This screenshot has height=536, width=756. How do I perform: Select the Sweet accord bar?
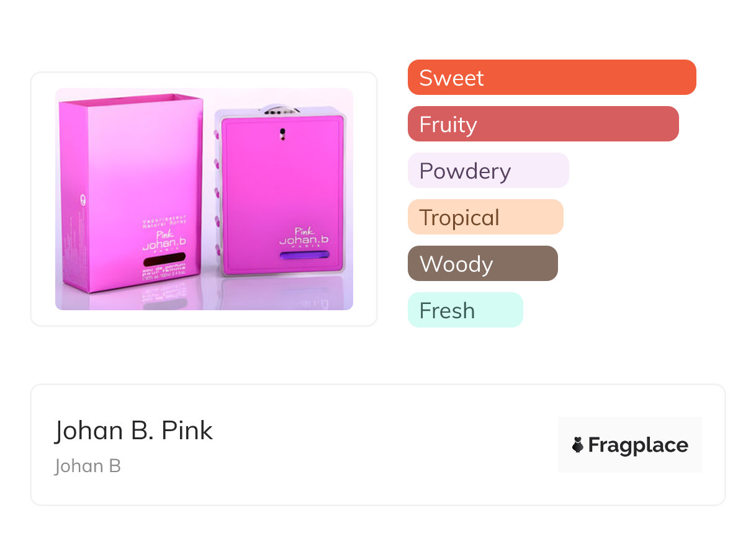click(x=551, y=78)
